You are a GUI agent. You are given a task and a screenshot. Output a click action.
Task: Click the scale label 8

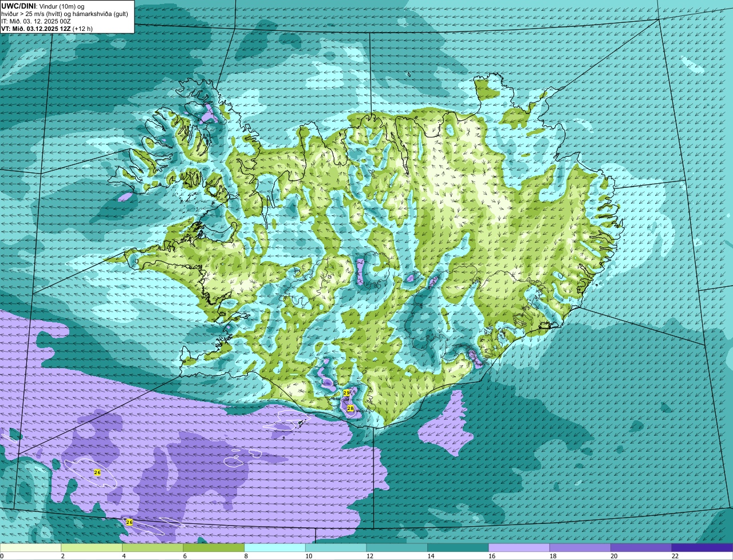tap(246, 556)
